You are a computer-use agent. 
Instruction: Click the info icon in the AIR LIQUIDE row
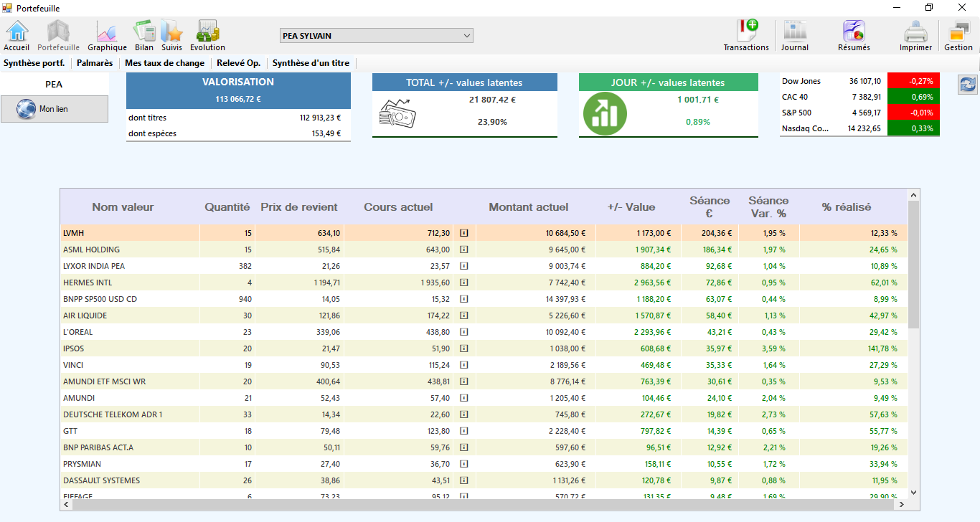point(463,315)
